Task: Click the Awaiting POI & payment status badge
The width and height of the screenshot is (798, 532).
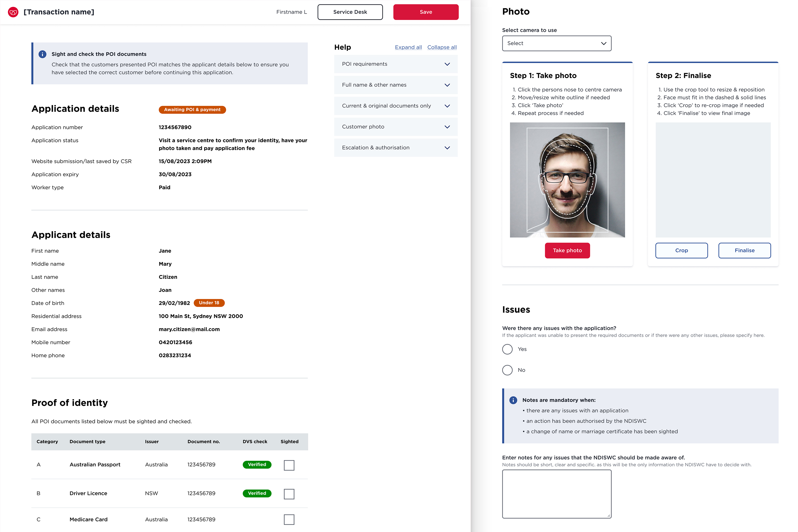Action: click(x=192, y=110)
